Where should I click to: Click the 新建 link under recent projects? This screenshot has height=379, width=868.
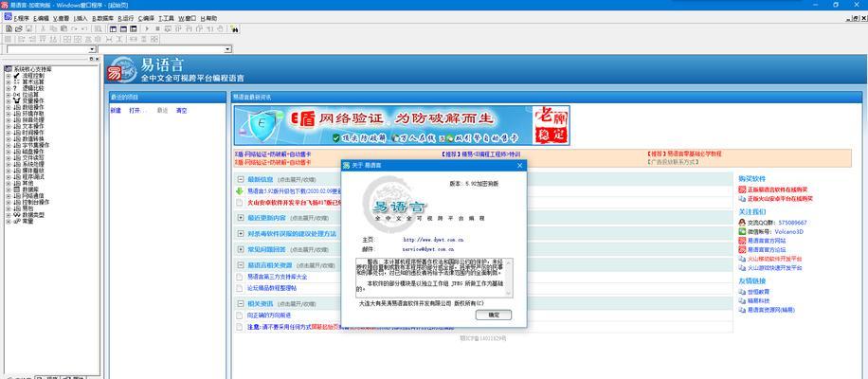[116, 110]
